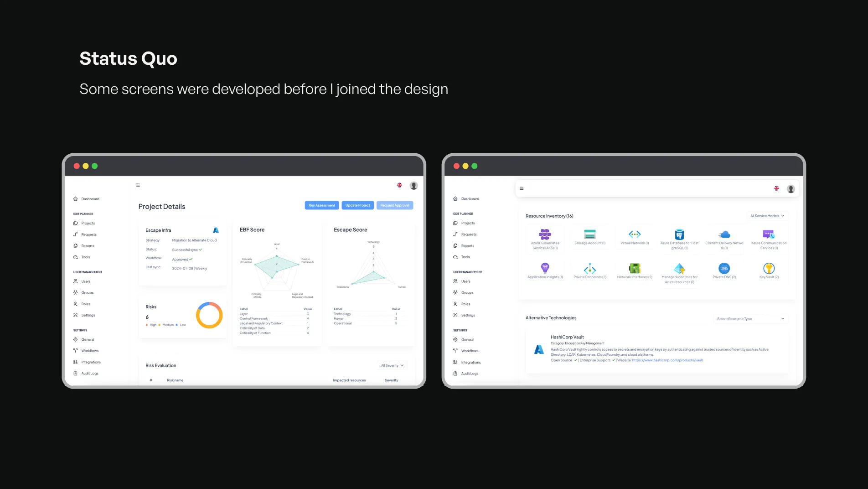Viewport: 868px width, 489px height.
Task: Click hamburger menu icon in Project Details window
Action: [138, 185]
